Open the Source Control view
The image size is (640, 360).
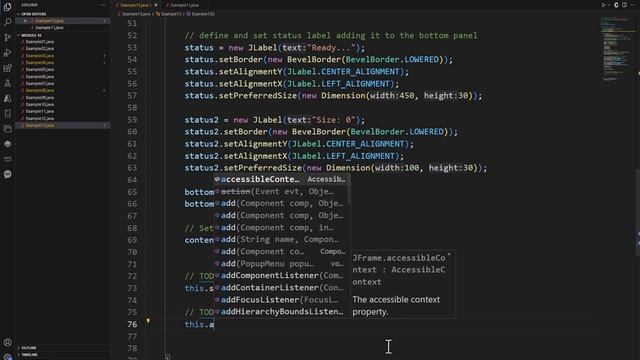click(7, 37)
